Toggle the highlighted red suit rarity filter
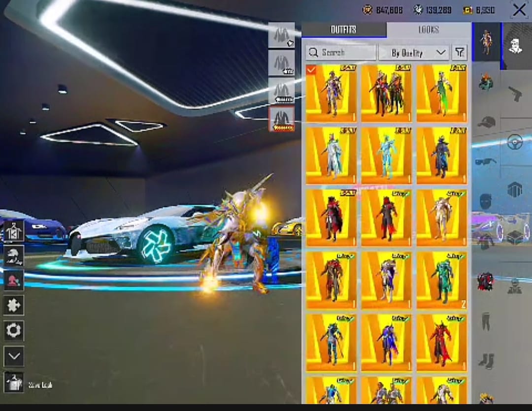The height and width of the screenshot is (411, 532). 282,119
